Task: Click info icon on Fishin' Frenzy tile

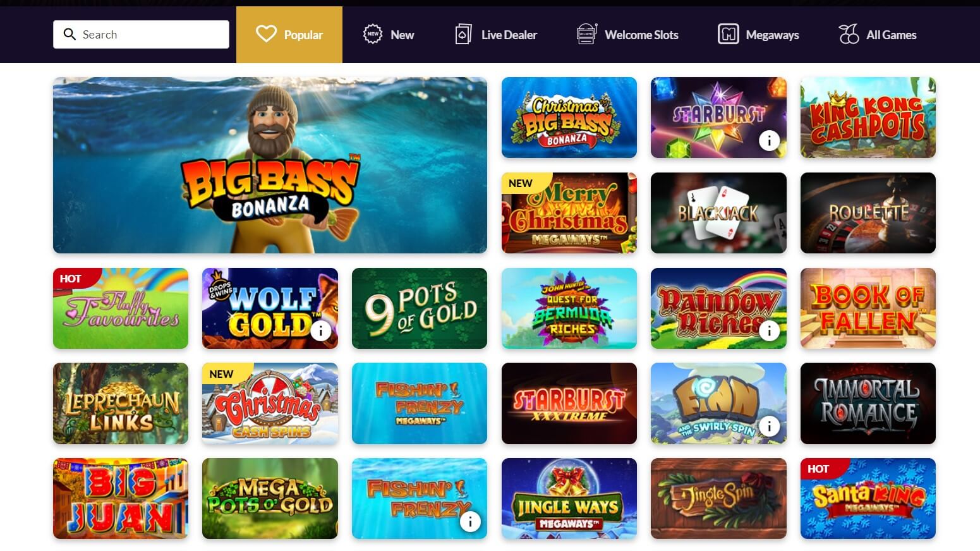Action: [469, 521]
